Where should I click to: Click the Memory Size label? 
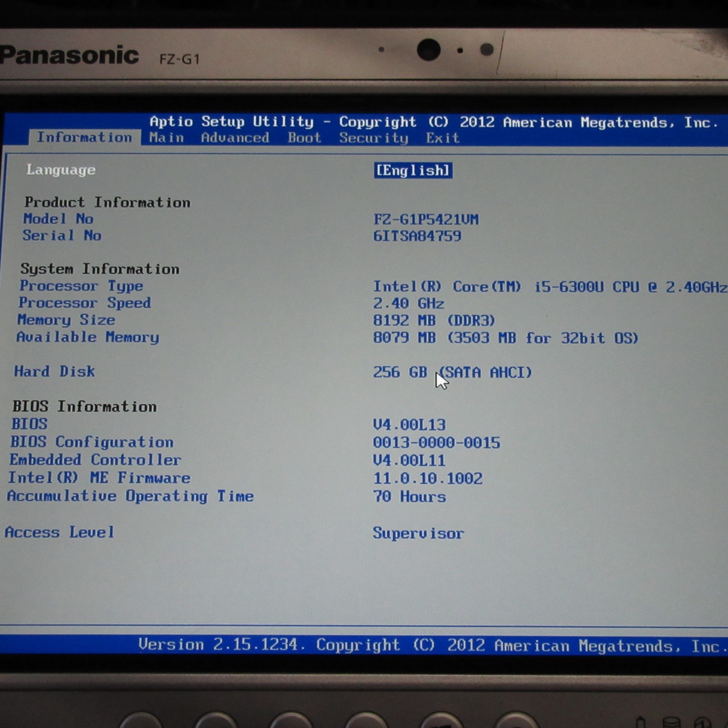pyautogui.click(x=66, y=320)
